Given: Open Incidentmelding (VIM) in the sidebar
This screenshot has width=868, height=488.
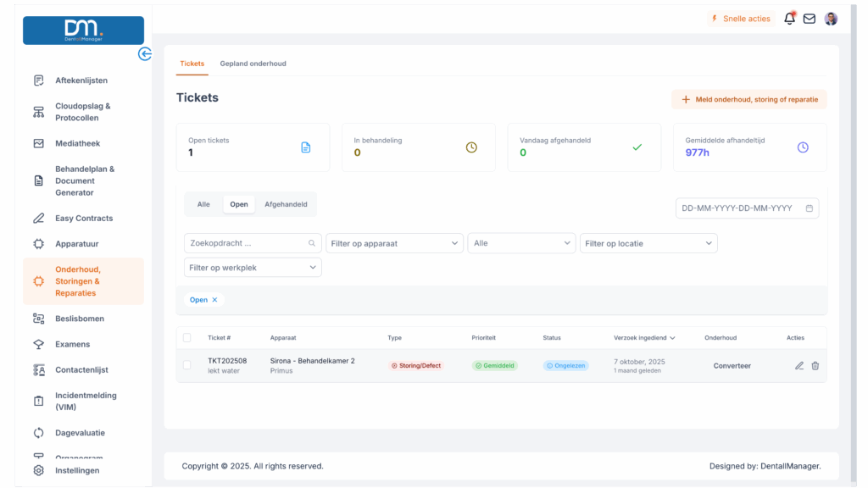Looking at the screenshot, I should [x=86, y=401].
